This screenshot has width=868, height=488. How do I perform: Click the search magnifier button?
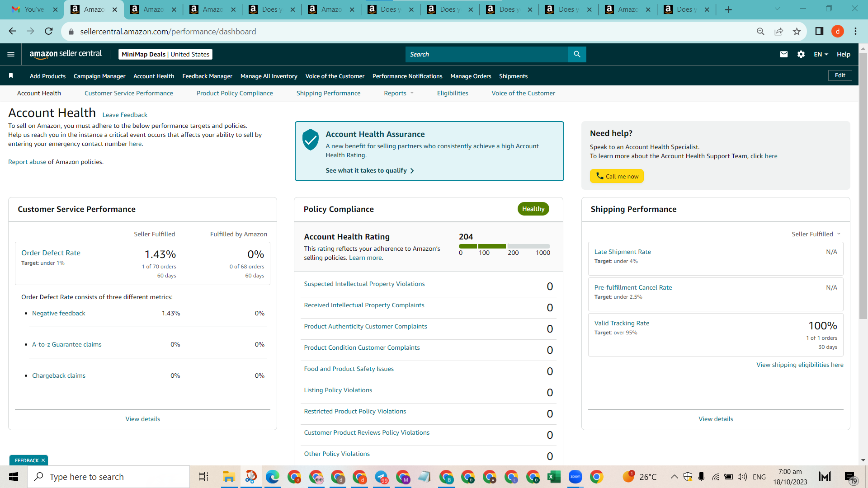(x=577, y=54)
